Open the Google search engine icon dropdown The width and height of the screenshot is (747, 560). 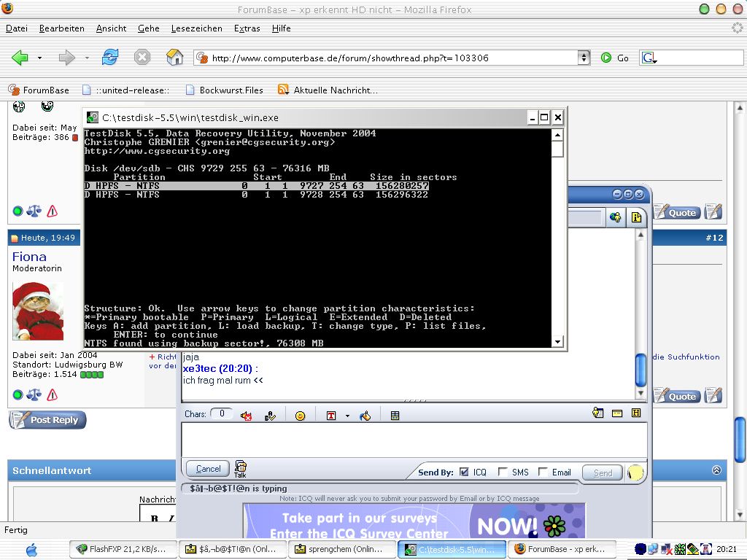649,58
